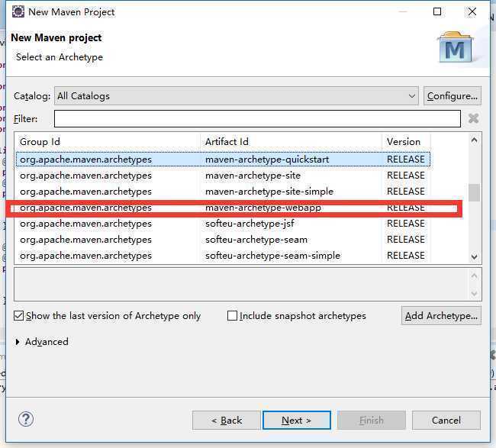This screenshot has height=448, width=496.
Task: Select the maven-archetype-quickstart row
Action: coord(223,160)
